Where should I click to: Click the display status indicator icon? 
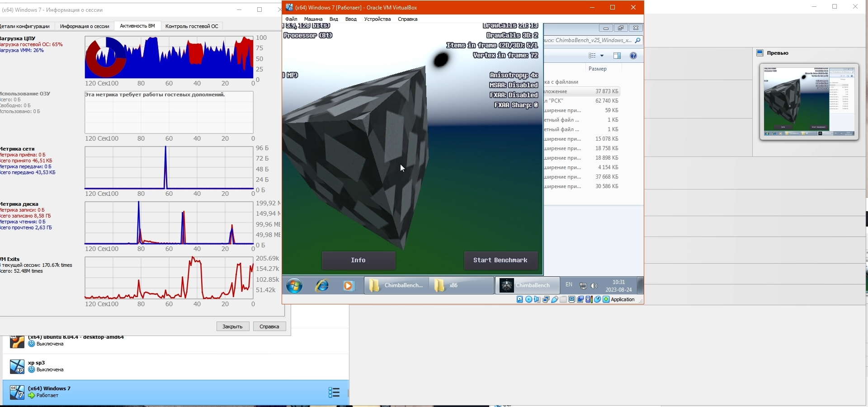point(571,299)
